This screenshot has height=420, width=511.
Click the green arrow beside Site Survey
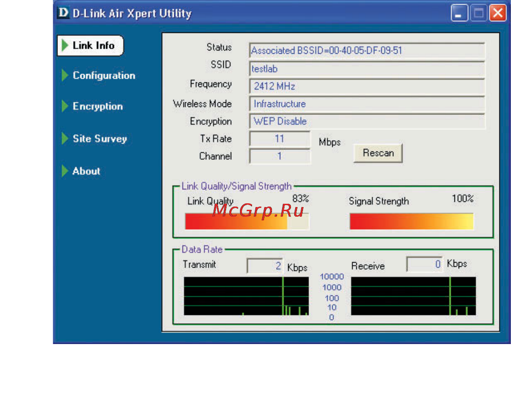tap(65, 138)
